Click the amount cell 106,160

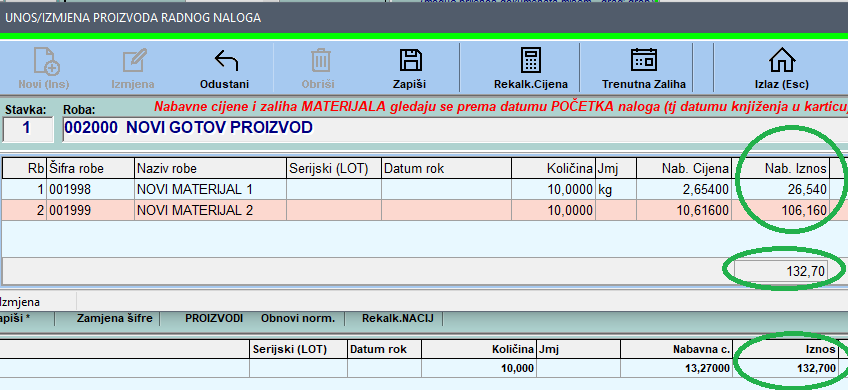(780, 210)
